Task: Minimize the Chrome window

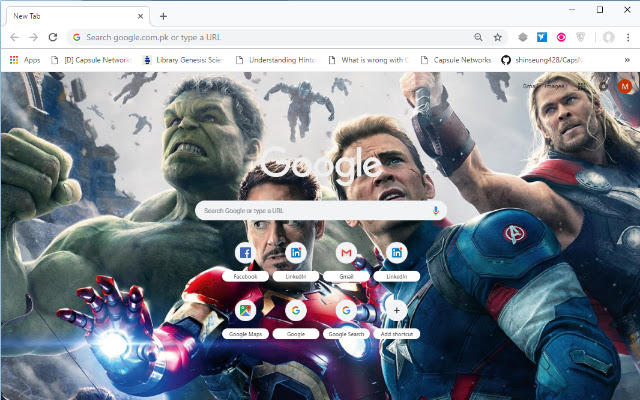Action: pyautogui.click(x=572, y=9)
